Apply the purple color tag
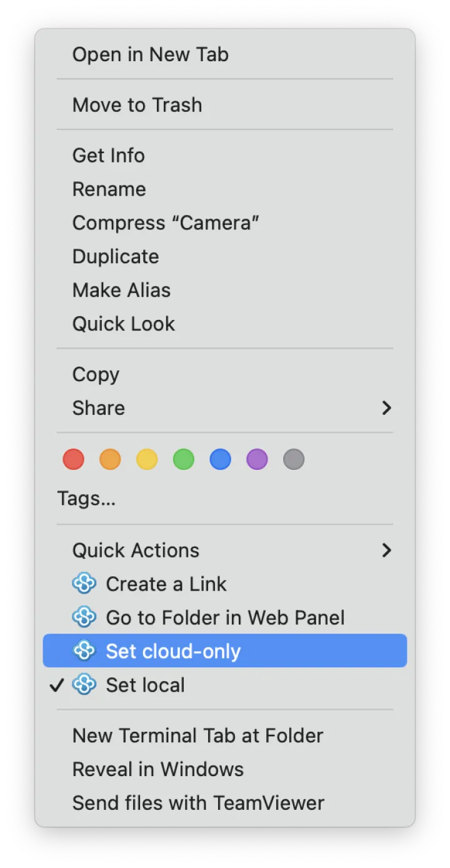 coord(257,459)
